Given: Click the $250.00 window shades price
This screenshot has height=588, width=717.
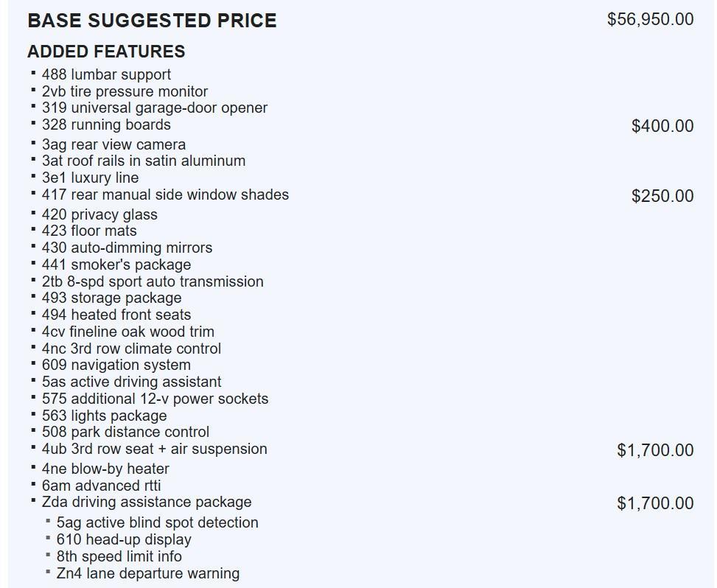Looking at the screenshot, I should pyautogui.click(x=662, y=196).
